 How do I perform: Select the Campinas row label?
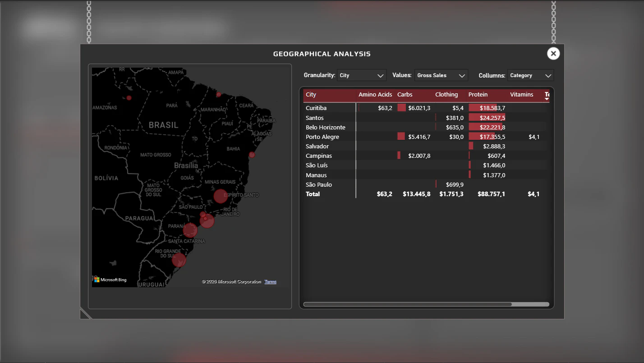[x=319, y=156]
